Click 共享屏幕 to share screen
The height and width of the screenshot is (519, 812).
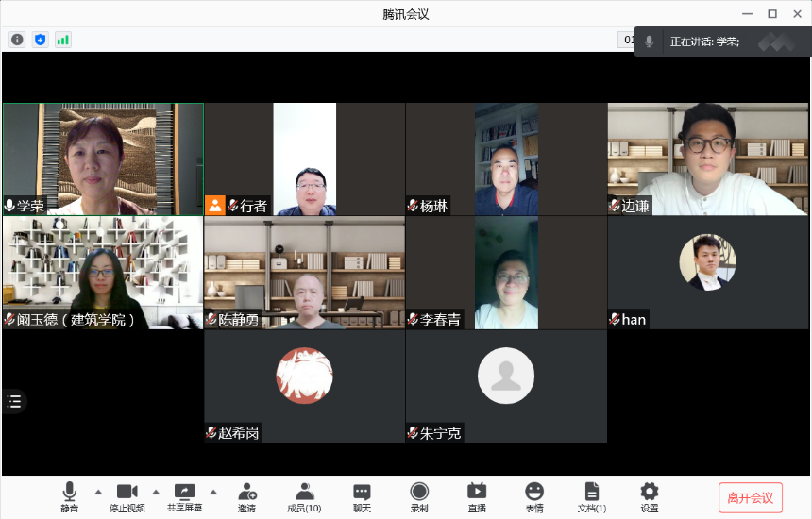[x=184, y=497]
